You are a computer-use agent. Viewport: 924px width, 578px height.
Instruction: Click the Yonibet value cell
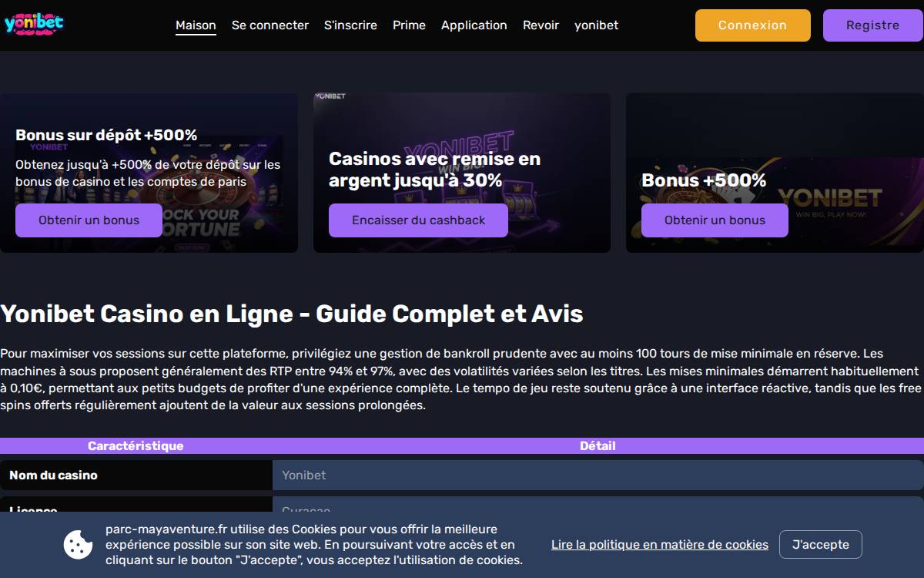coord(598,476)
